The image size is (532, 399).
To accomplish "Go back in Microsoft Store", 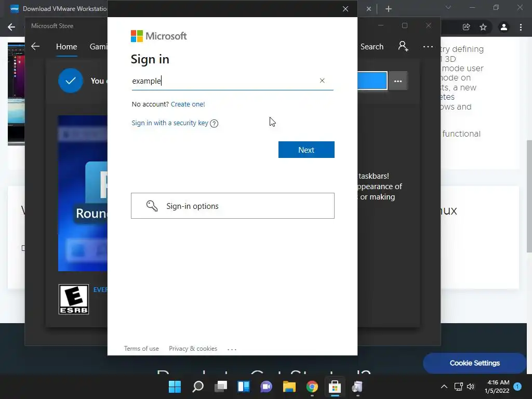I will point(35,46).
